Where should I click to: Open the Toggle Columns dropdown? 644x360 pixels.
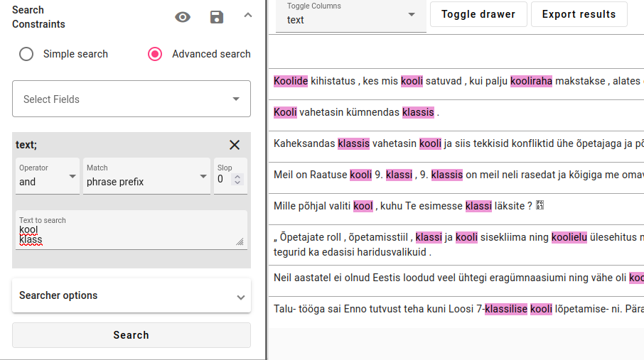pyautogui.click(x=351, y=15)
